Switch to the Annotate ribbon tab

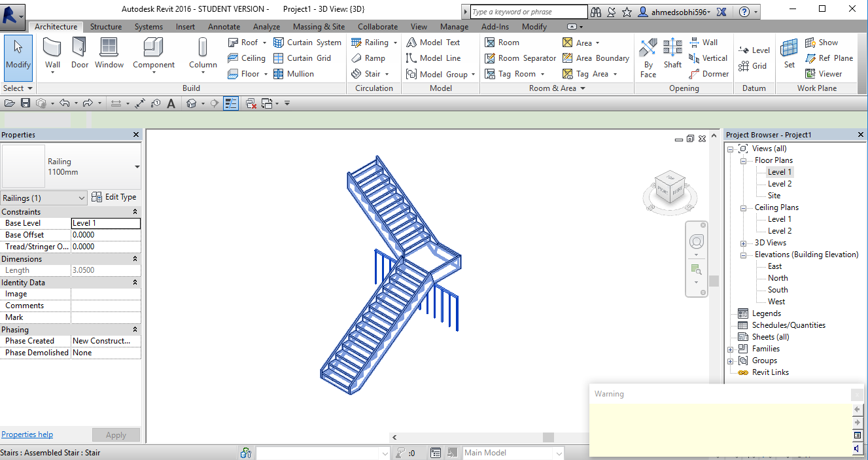click(224, 27)
